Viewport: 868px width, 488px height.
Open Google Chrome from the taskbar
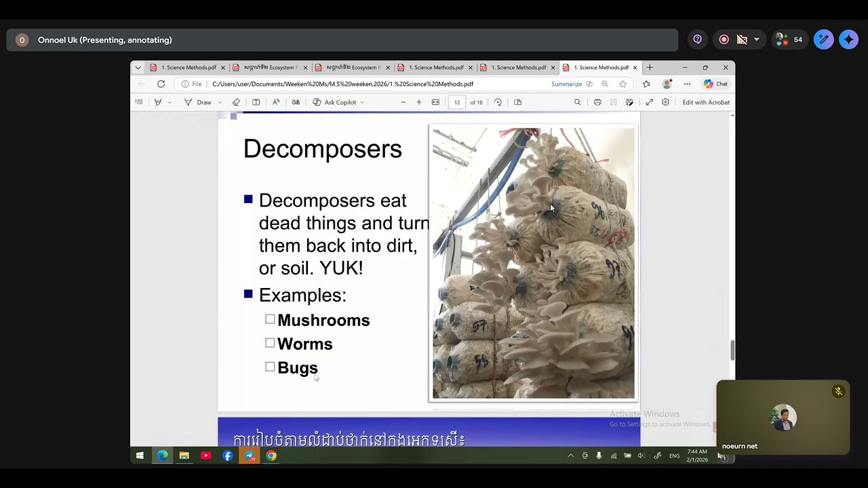pos(271,455)
